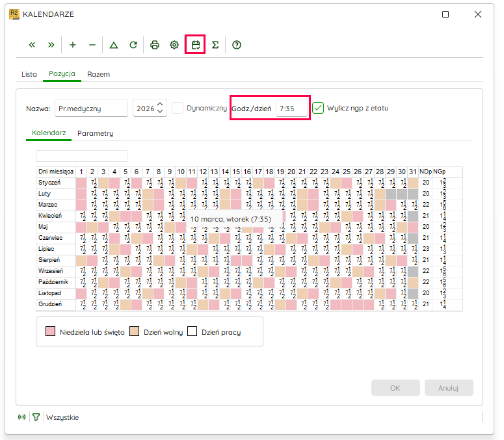Toggle the Dynamiczny checkbox

tap(178, 108)
